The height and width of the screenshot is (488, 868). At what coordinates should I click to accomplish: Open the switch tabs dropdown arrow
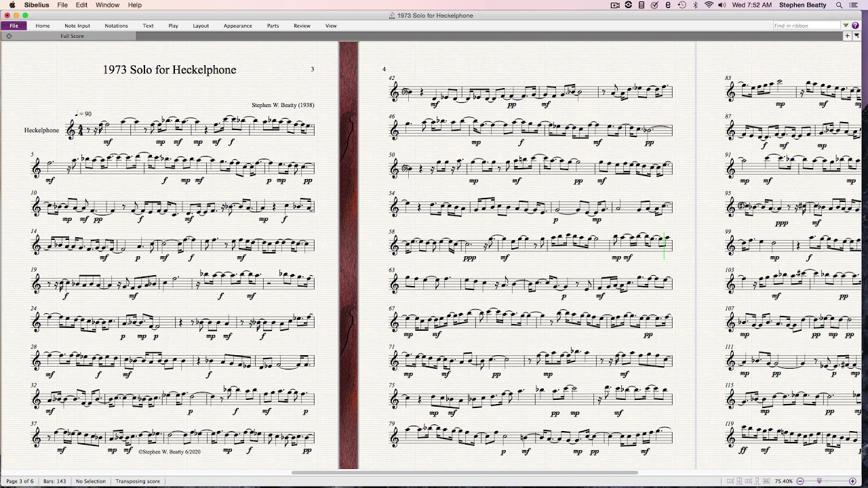tap(856, 36)
